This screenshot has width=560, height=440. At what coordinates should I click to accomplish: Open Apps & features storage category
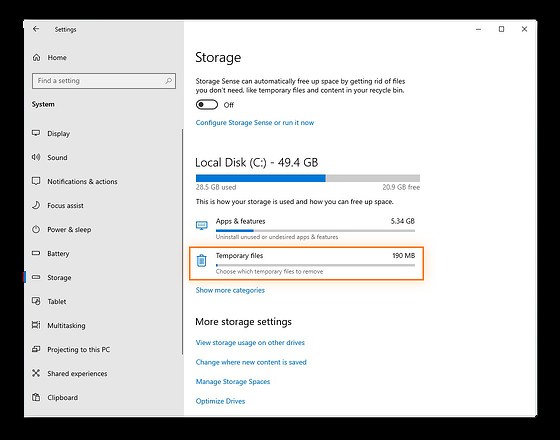306,229
